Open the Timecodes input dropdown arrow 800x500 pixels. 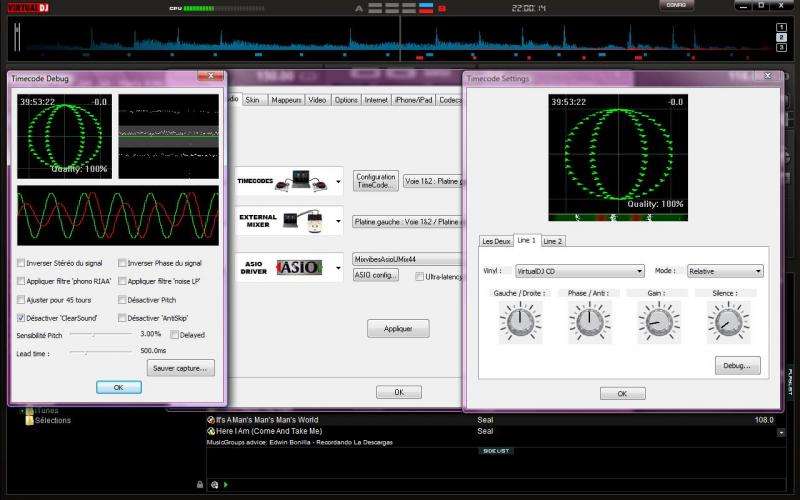point(338,182)
